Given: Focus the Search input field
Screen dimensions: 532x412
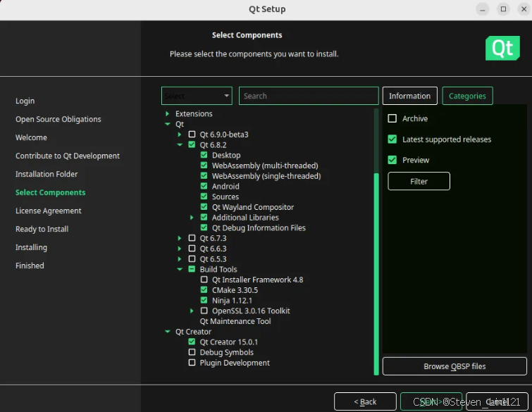Looking at the screenshot, I should (x=309, y=96).
